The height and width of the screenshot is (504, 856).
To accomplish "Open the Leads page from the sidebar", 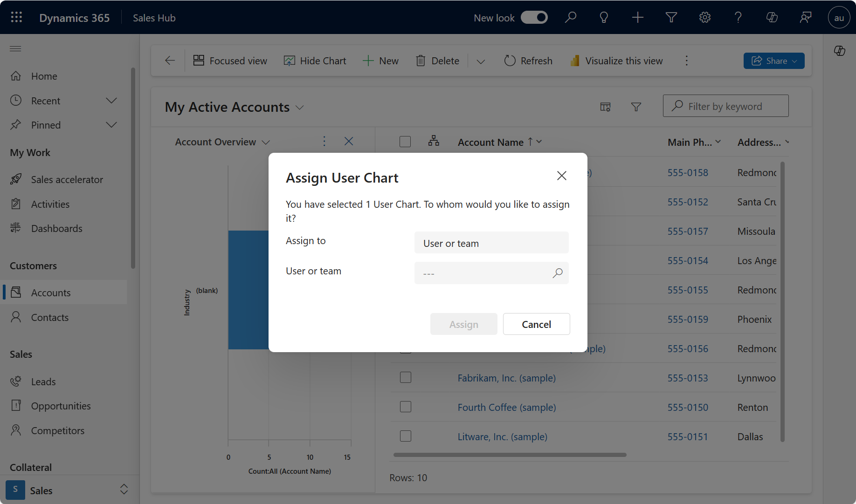I will click(x=43, y=381).
